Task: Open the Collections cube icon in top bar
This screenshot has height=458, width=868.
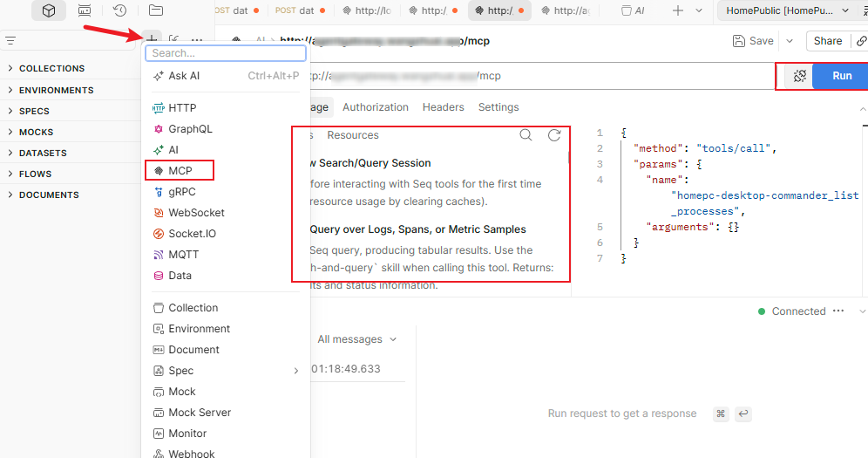Action: (49, 10)
